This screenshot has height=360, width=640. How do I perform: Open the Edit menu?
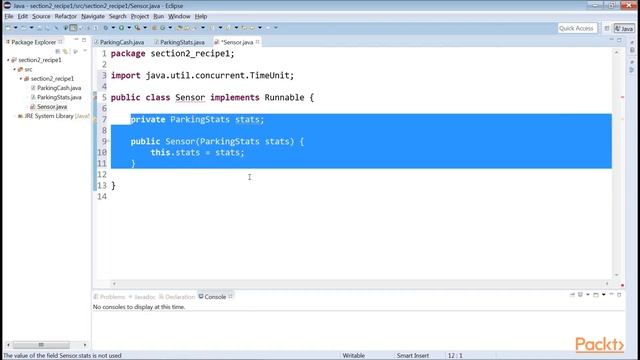(x=22, y=16)
